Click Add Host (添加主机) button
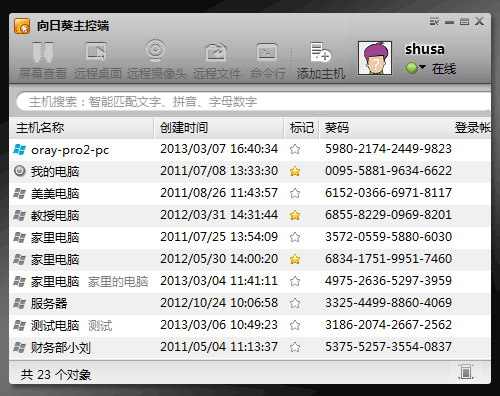Image resolution: width=500 pixels, height=396 pixels. 321,60
